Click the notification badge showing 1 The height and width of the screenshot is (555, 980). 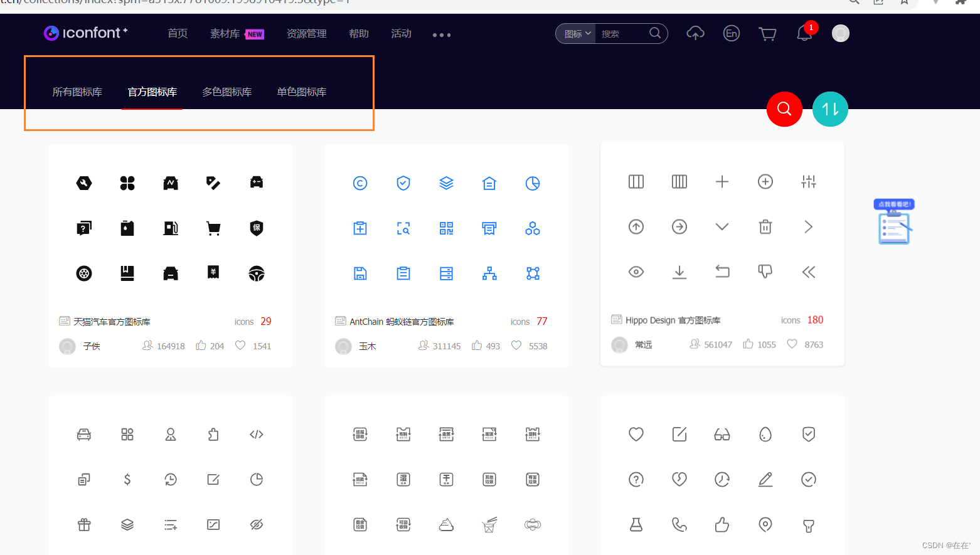[810, 27]
